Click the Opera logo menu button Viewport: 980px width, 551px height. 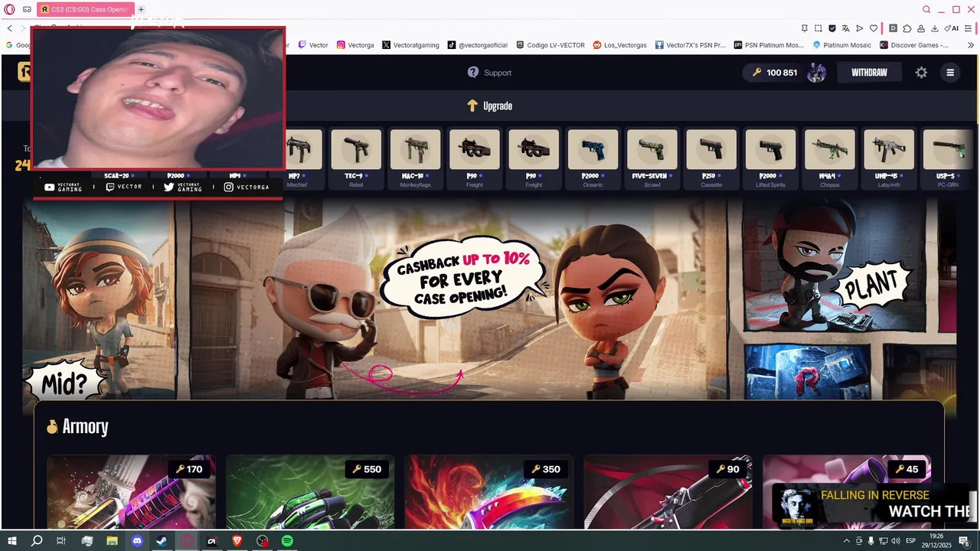click(x=9, y=9)
